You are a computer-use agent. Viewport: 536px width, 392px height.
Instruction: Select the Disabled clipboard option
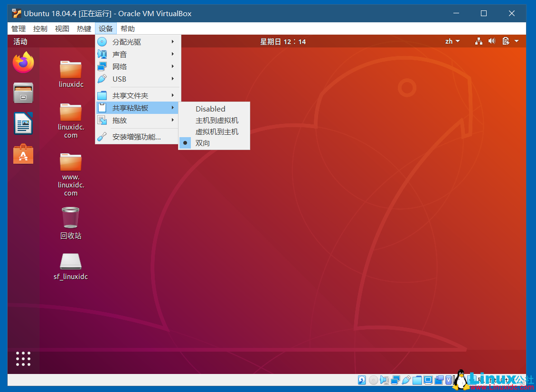coord(210,109)
